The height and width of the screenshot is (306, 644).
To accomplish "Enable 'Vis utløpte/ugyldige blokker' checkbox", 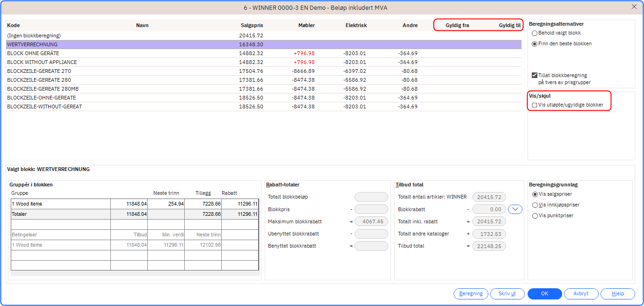I will [x=535, y=105].
